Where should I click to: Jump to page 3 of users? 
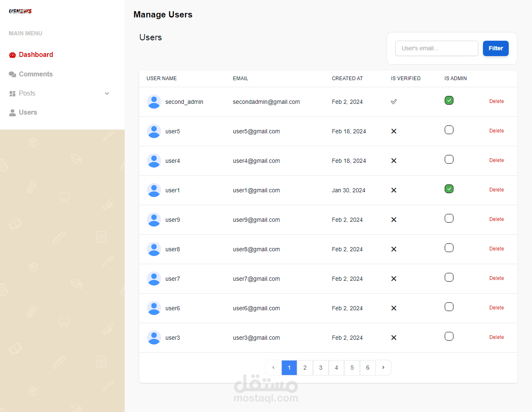point(321,368)
